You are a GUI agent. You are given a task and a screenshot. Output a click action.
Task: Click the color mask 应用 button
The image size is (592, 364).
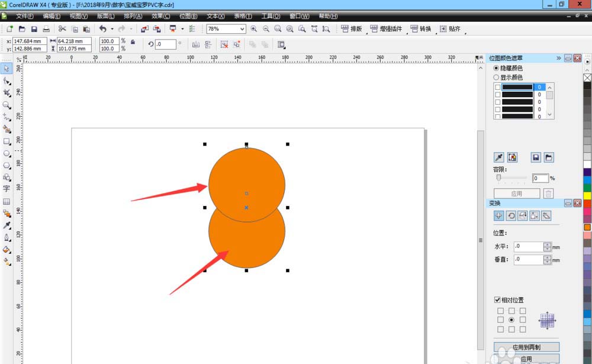(516, 194)
